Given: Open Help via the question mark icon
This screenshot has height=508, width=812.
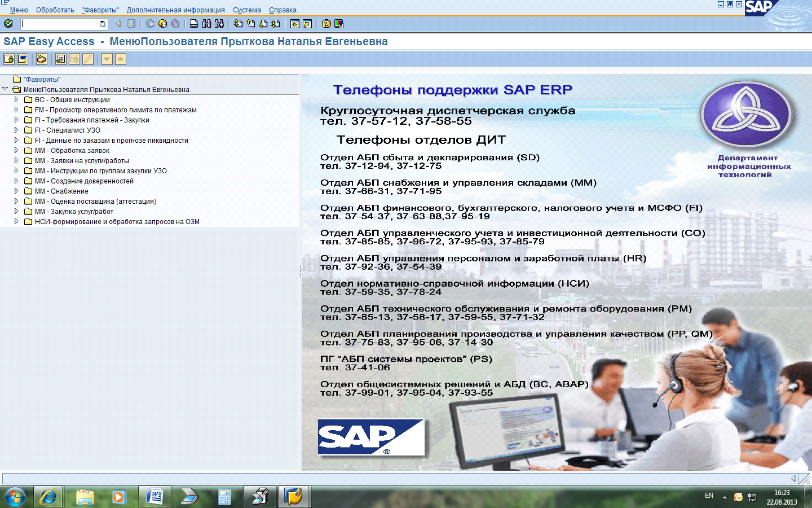Looking at the screenshot, I should [326, 24].
